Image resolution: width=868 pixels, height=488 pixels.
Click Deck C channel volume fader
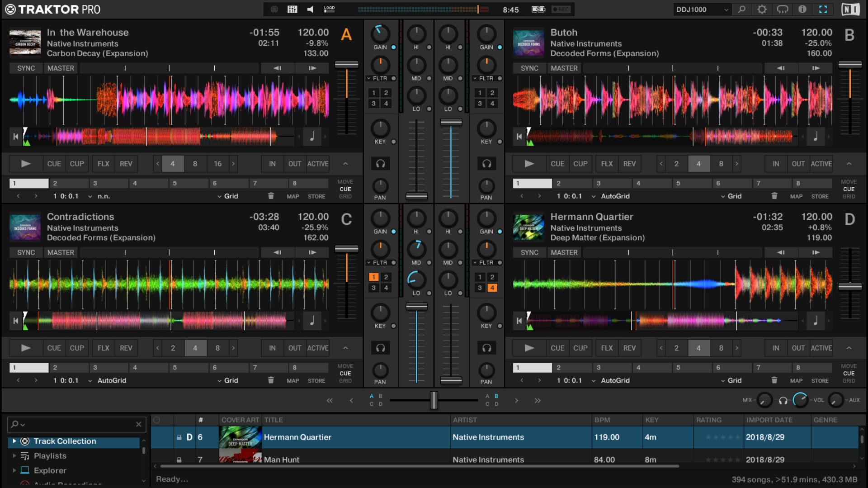coord(416,307)
